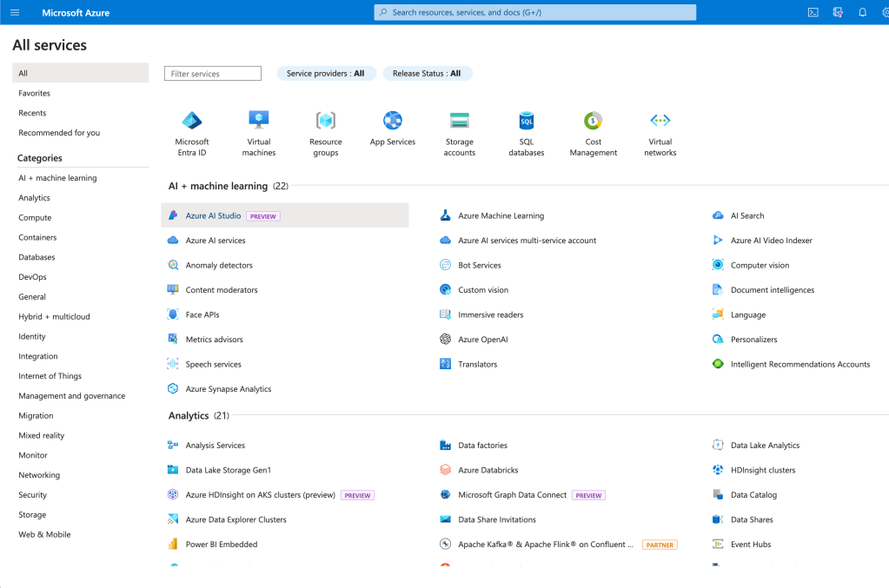Open the notifications bell

pos(862,12)
